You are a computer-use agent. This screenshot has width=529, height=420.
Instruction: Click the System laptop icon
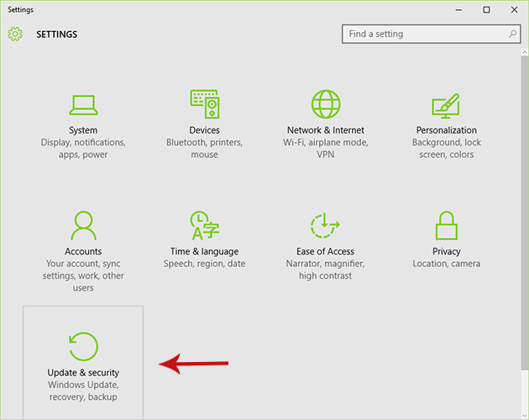click(83, 105)
